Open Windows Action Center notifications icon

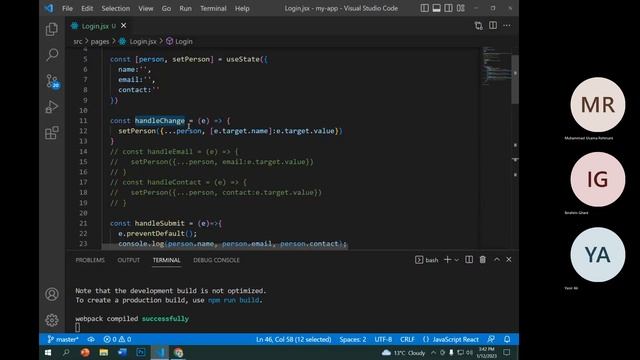pos(507,353)
